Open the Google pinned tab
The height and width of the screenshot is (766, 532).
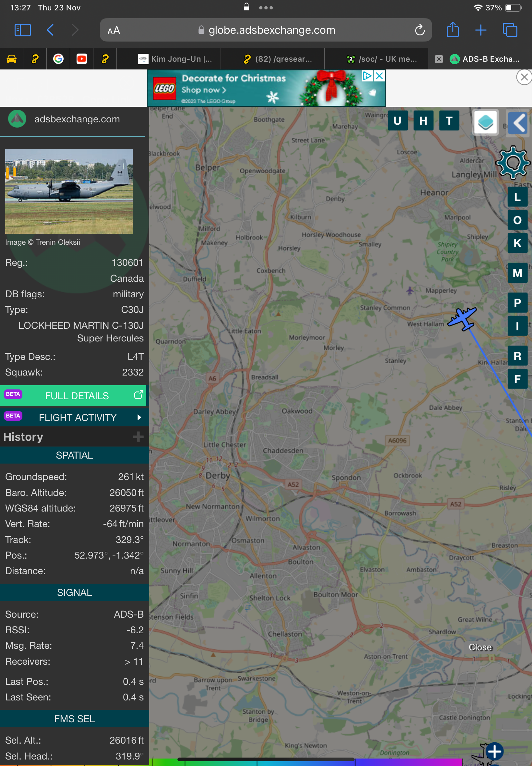(58, 59)
